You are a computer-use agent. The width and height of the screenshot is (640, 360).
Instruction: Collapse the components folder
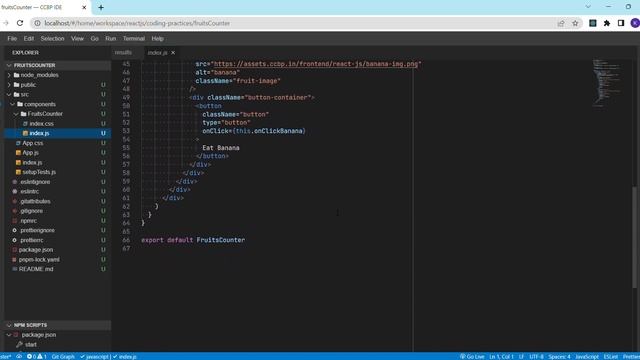pos(57,104)
